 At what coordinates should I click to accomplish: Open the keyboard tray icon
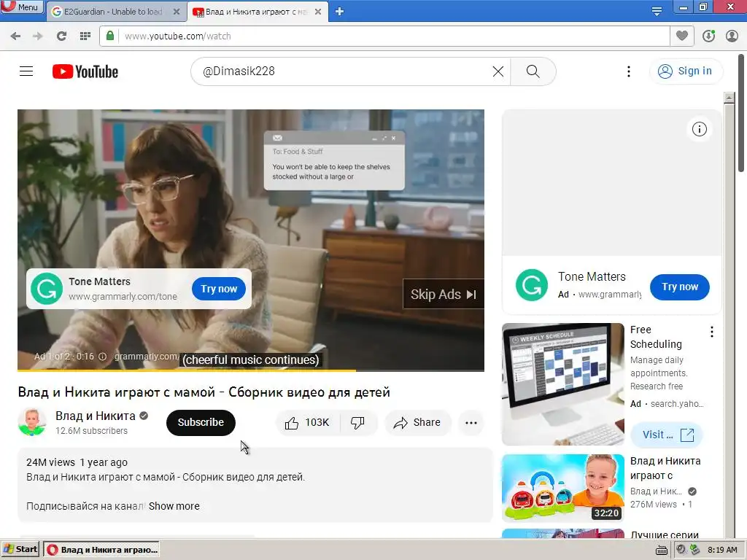click(x=661, y=551)
